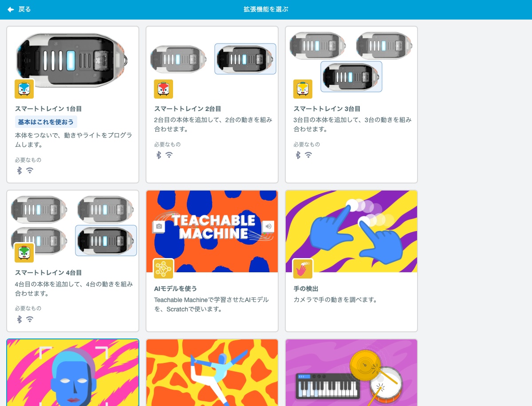Click the yellow train icon for スマートトレイン 3台目
Image resolution: width=532 pixels, height=406 pixels.
303,89
